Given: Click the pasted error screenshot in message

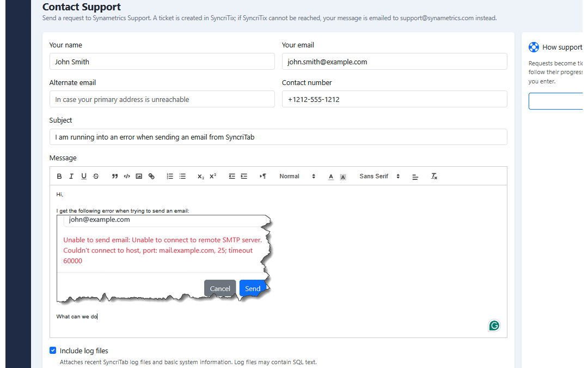Looking at the screenshot, I should point(164,259).
